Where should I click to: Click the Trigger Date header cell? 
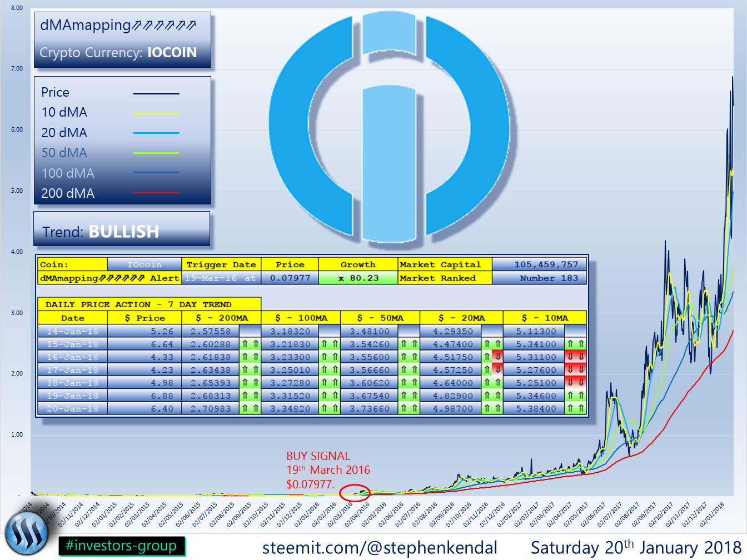(x=221, y=264)
